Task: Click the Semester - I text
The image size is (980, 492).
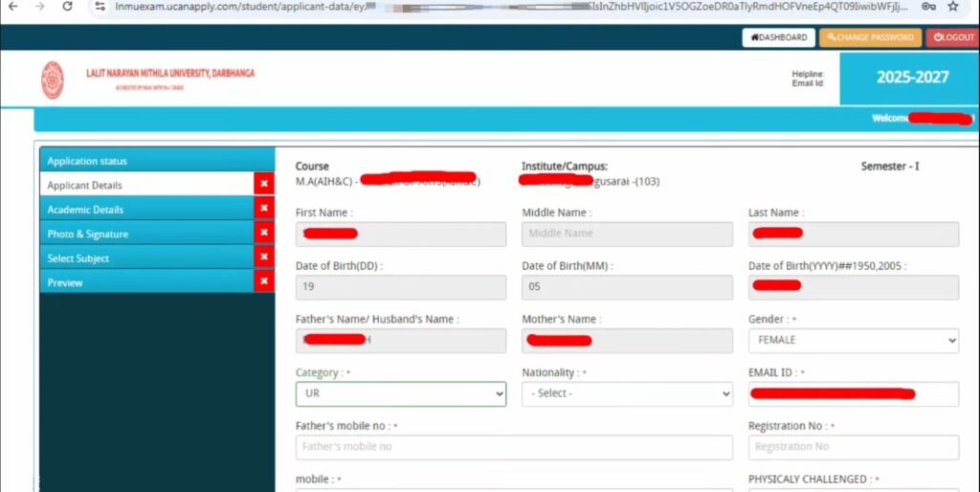Action: (889, 167)
